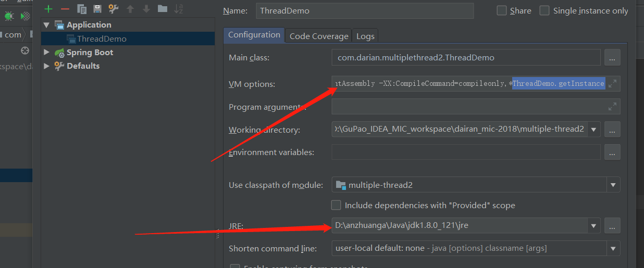Remove configuration with the red minus icon
The width and height of the screenshot is (644, 268).
(65, 8)
